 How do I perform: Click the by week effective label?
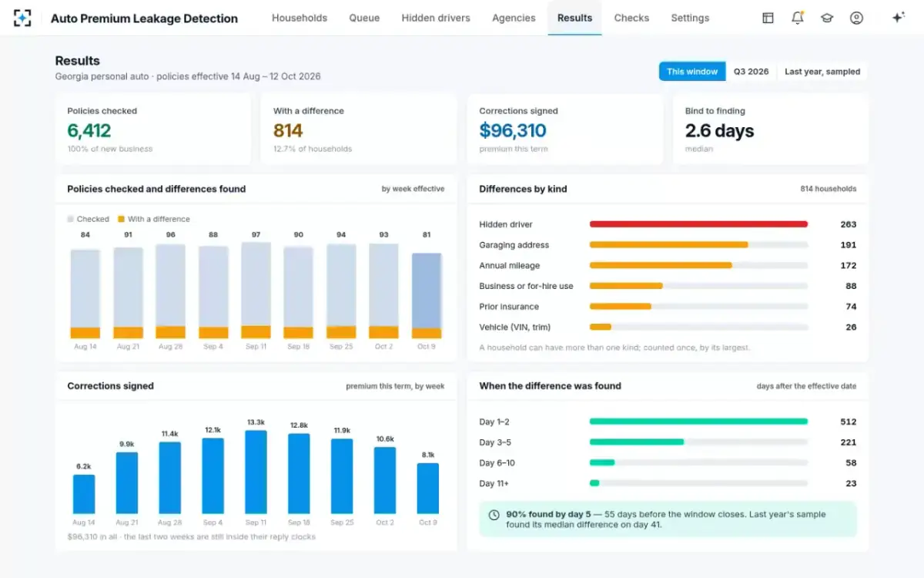pos(413,189)
